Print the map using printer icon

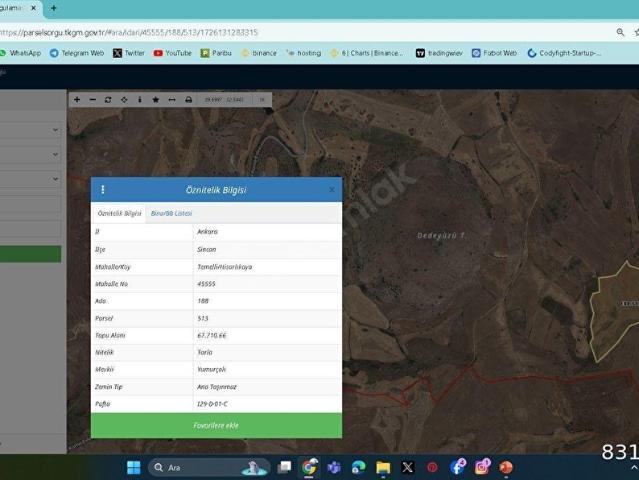[188, 100]
